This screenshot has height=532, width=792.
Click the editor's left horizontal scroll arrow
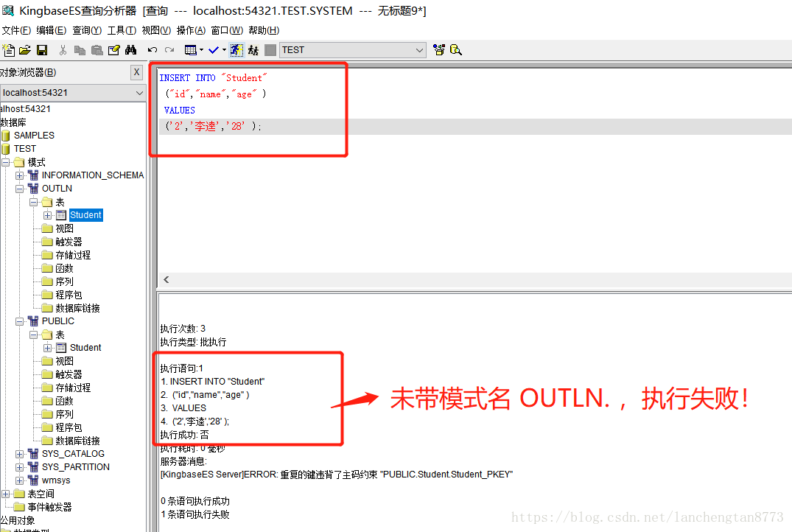[x=167, y=279]
